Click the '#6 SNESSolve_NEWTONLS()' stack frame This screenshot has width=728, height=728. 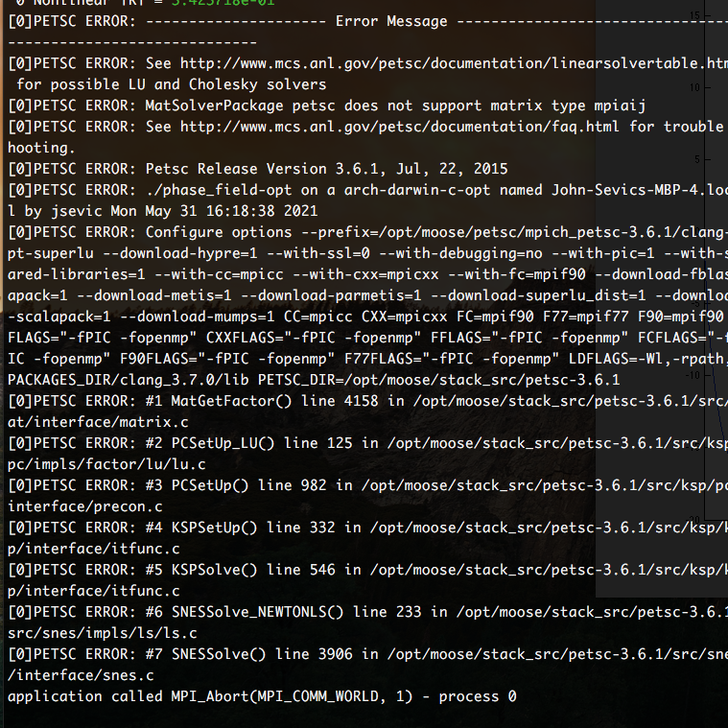[245, 612]
